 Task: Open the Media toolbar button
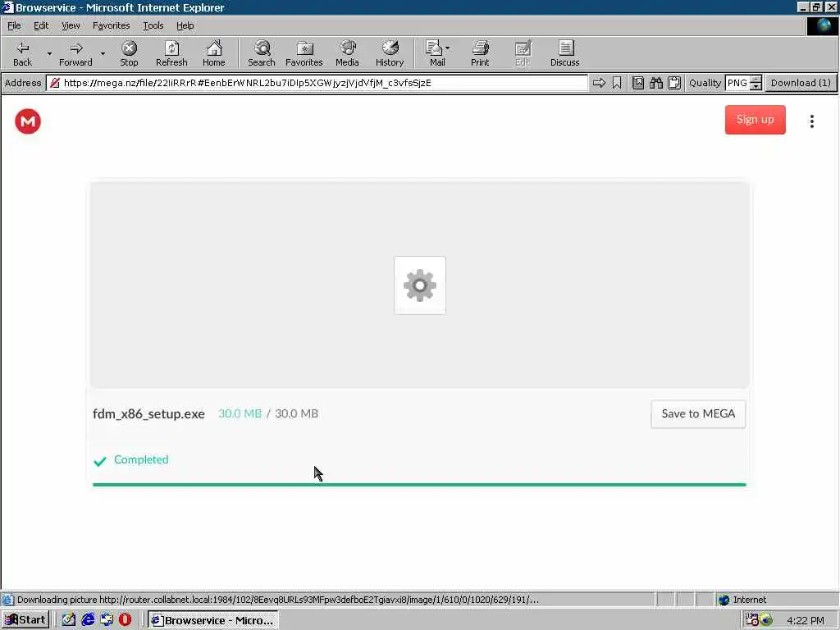click(347, 53)
